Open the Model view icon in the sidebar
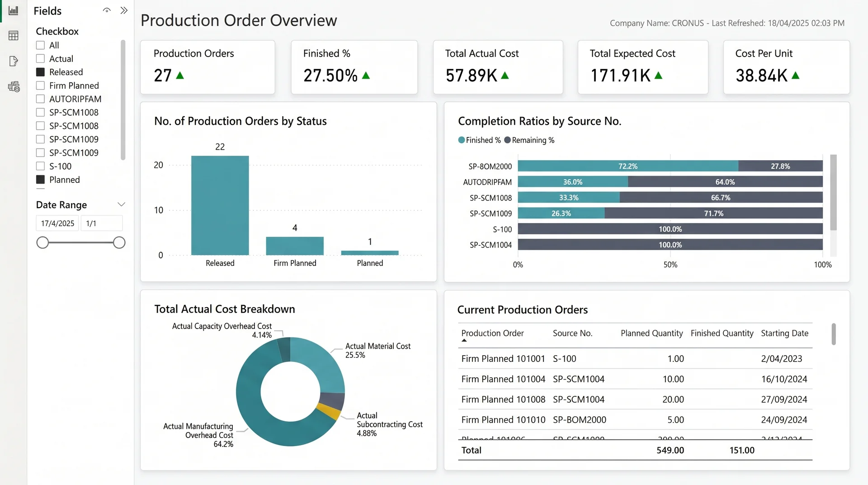The height and width of the screenshot is (485, 868). click(14, 86)
